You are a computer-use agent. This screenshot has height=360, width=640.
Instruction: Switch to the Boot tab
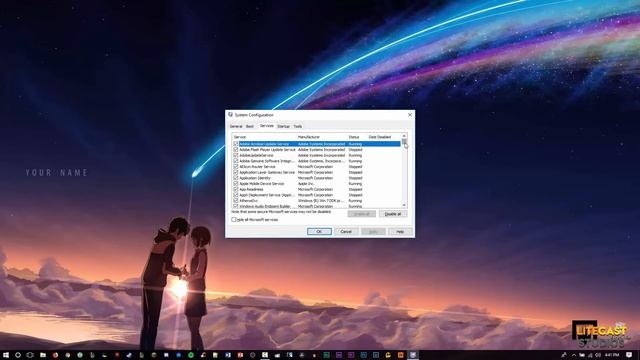point(250,127)
